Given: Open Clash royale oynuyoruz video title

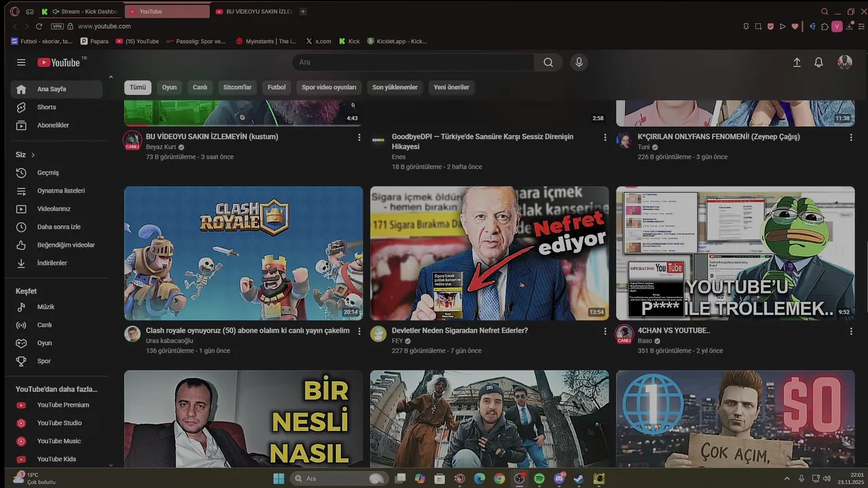Looking at the screenshot, I should [x=248, y=331].
